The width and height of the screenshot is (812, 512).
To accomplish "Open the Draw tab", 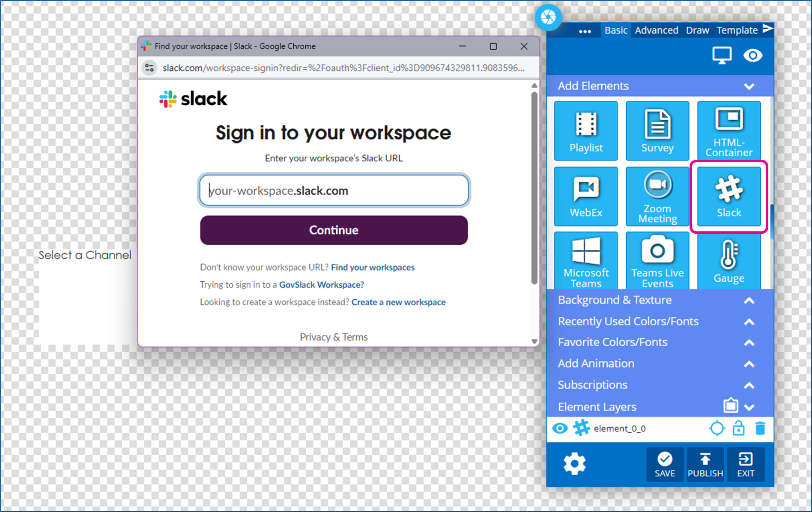I will coord(697,30).
